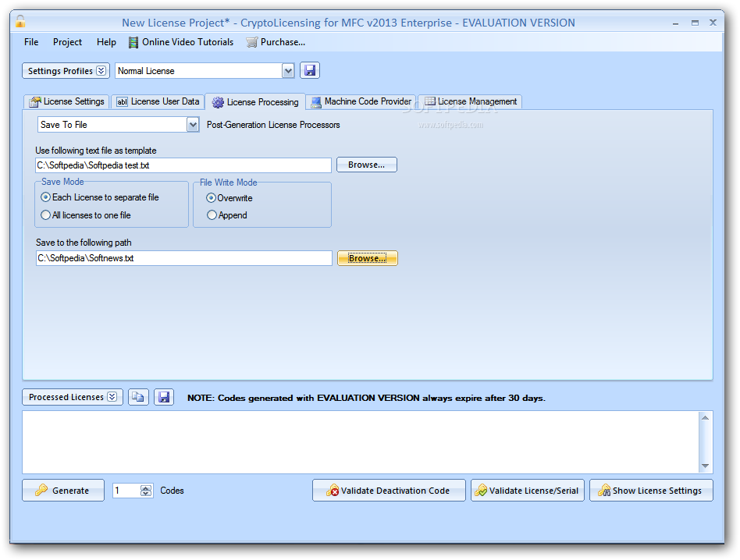
Task: Click the Online Video Tutorials menu label
Action: [x=188, y=42]
